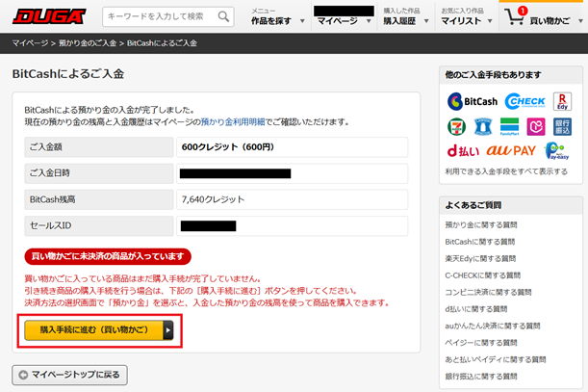
Task: Open the 預かり金利用明細 link
Action: pyautogui.click(x=233, y=122)
